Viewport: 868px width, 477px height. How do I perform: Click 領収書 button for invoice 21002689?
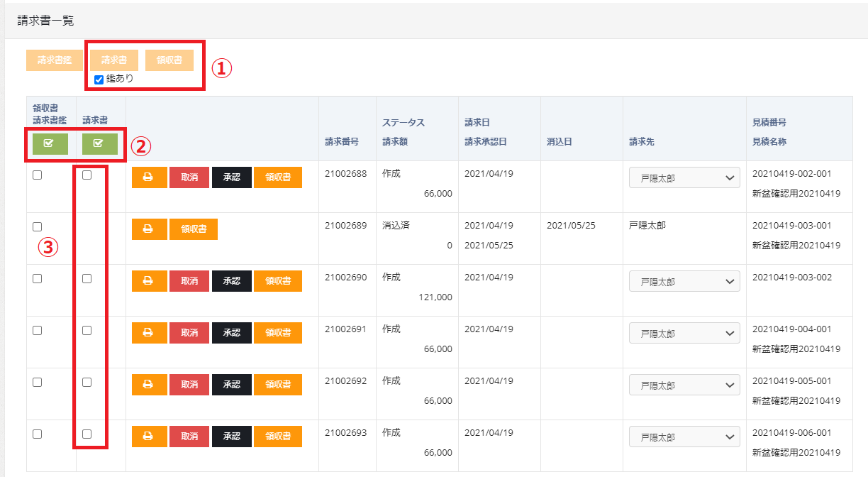point(194,229)
